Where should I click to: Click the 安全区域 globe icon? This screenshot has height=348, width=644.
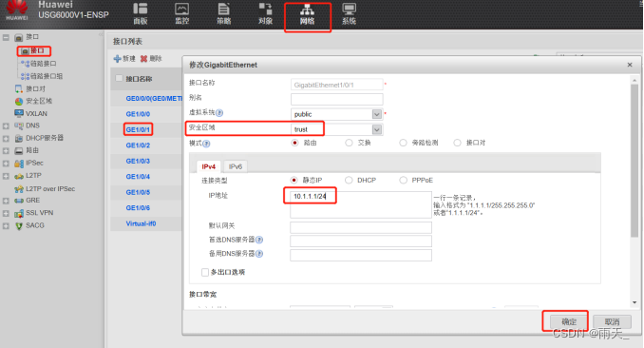point(18,101)
